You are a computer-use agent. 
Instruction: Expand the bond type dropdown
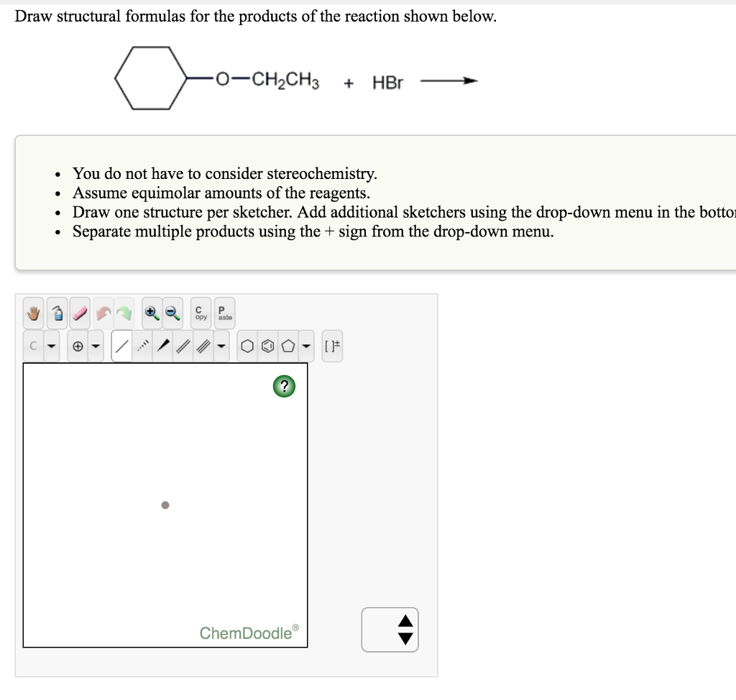tap(221, 345)
